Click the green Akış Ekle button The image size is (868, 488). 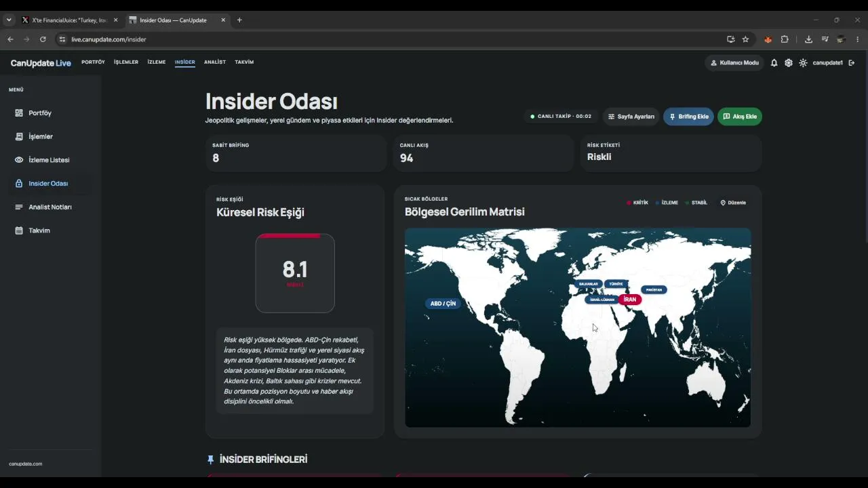(740, 117)
